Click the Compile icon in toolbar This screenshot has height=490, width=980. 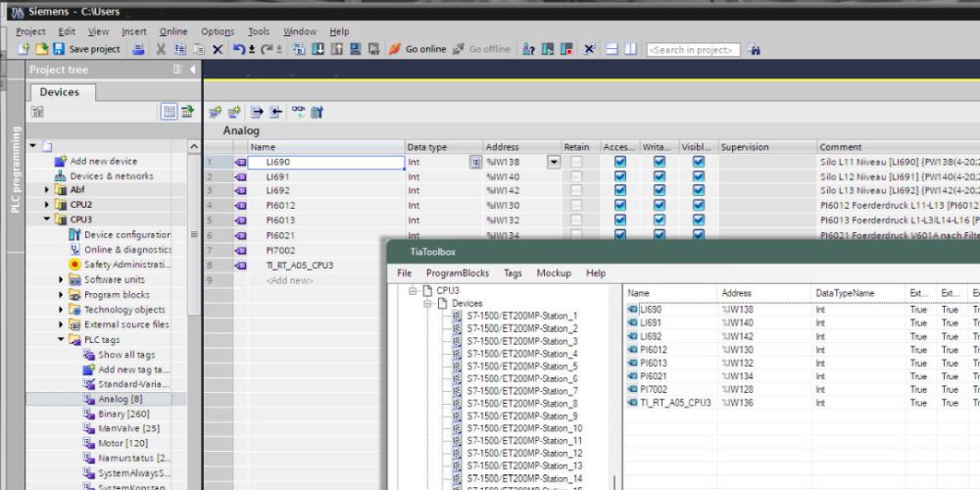point(299,49)
